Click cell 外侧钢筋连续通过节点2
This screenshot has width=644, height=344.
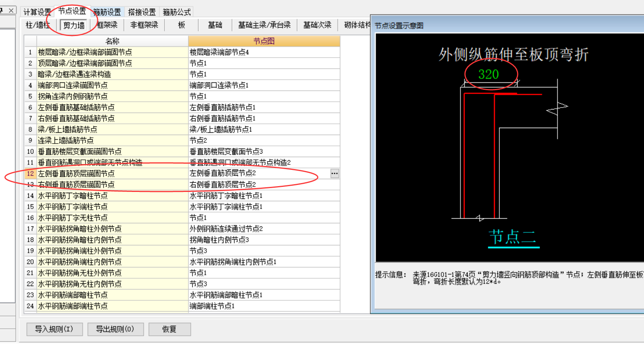coord(264,229)
